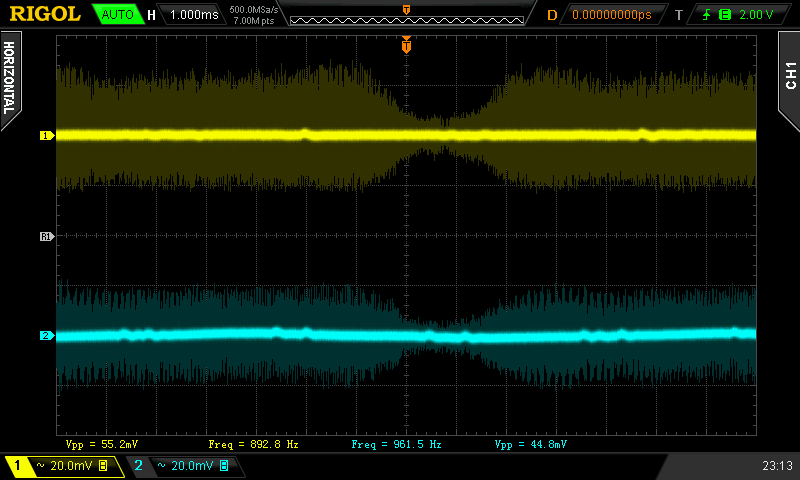Click the H horizontal label
Image resolution: width=800 pixels, height=480 pixels.
click(152, 15)
